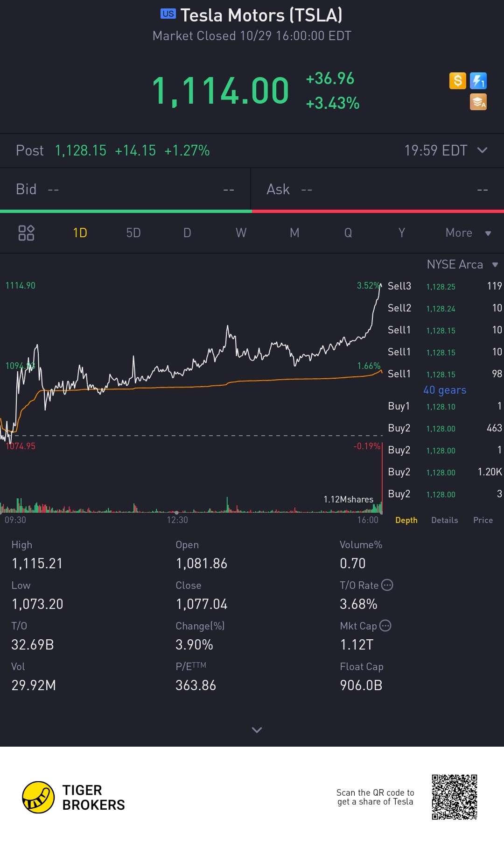Viewport: 504px width, 848px height.
Task: Select the 1D chart tab
Action: coord(80,233)
